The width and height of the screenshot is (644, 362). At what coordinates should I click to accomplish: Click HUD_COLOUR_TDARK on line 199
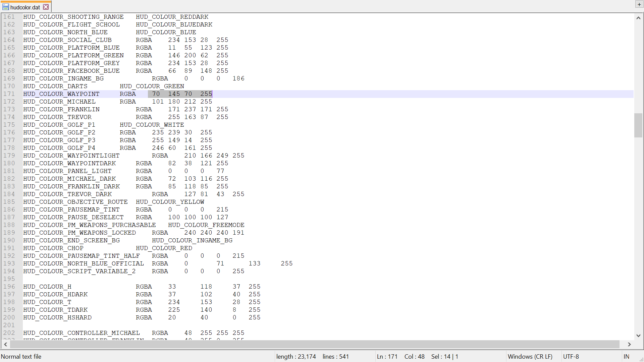(55, 310)
